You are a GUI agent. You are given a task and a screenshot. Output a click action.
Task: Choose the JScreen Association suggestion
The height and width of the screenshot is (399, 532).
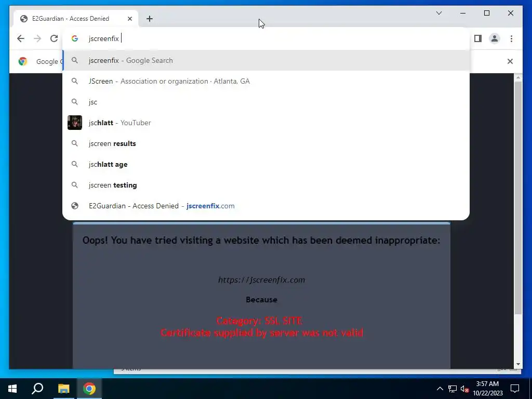(266, 81)
